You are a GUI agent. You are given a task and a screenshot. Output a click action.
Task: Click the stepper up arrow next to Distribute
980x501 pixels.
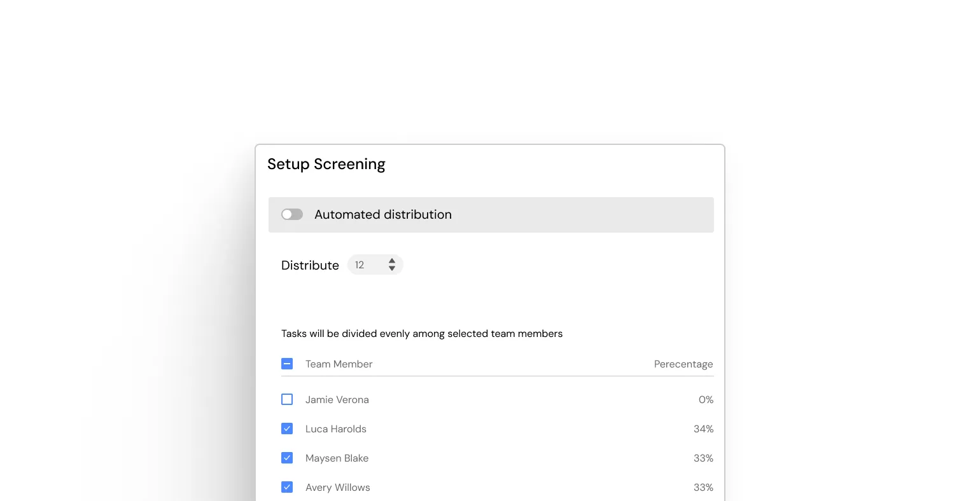[393, 261]
